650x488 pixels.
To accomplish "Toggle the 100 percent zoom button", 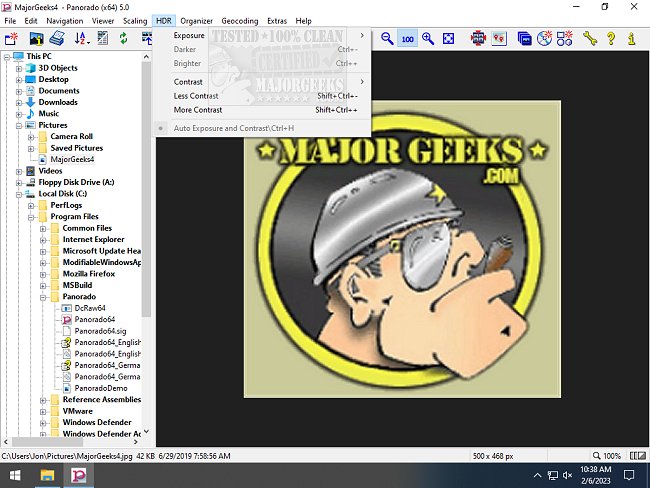I will point(407,39).
